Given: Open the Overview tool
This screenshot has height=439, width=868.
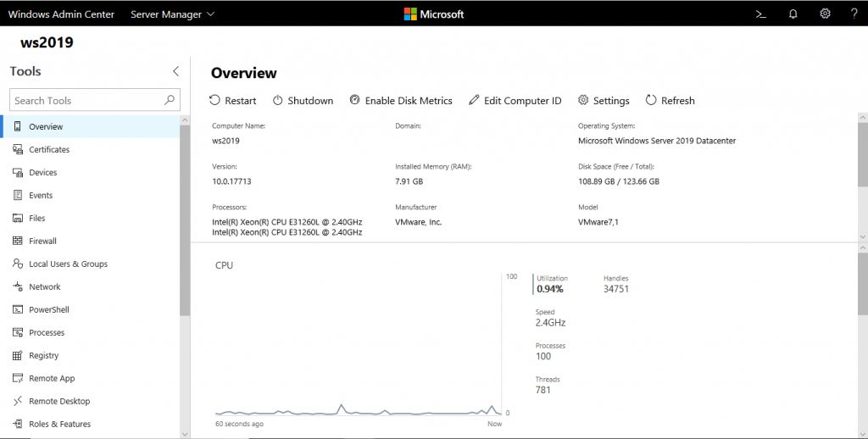Looking at the screenshot, I should click(x=91, y=126).
